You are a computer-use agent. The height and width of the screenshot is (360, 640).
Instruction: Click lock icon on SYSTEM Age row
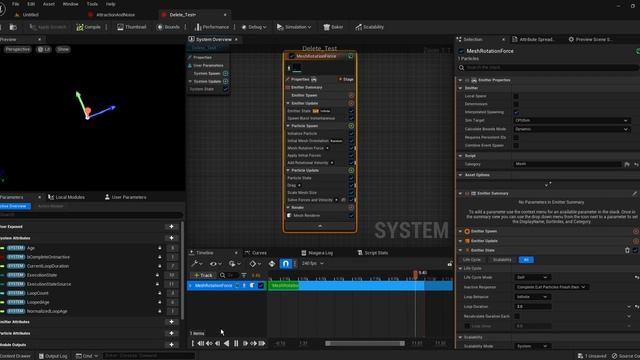click(160, 248)
